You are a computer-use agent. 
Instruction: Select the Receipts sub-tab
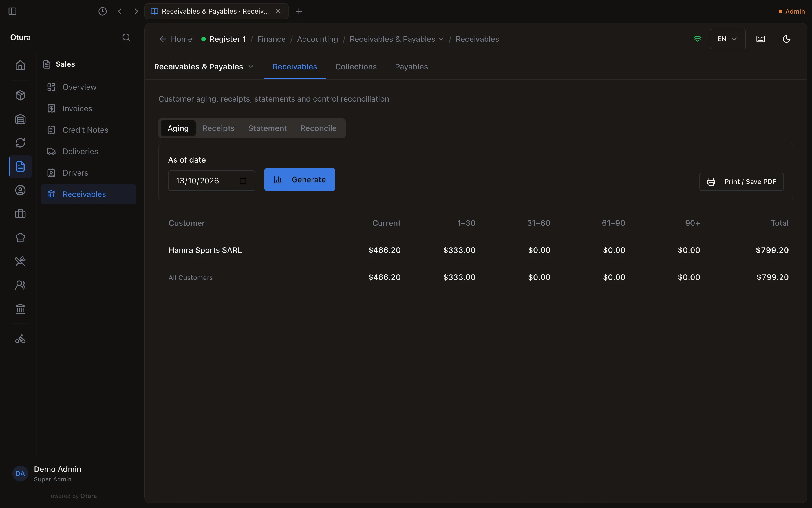(x=218, y=128)
